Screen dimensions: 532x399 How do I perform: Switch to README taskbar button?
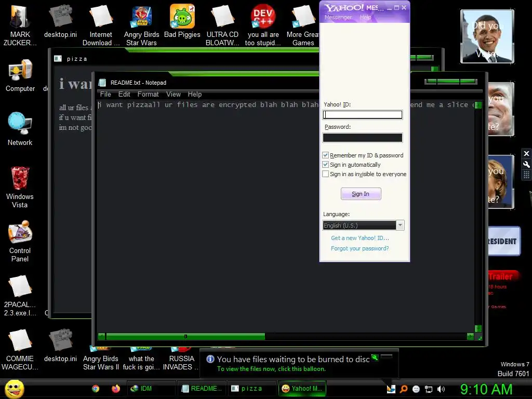(202, 389)
